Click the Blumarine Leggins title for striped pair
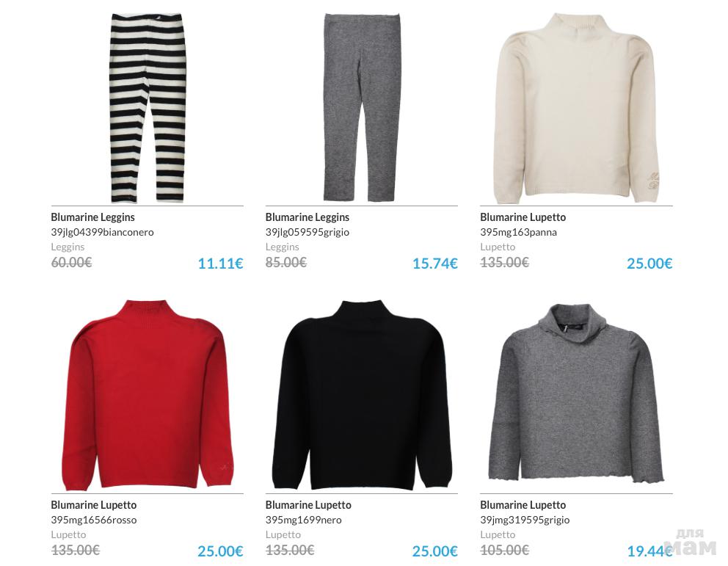The width and height of the screenshot is (728, 566). 93,217
